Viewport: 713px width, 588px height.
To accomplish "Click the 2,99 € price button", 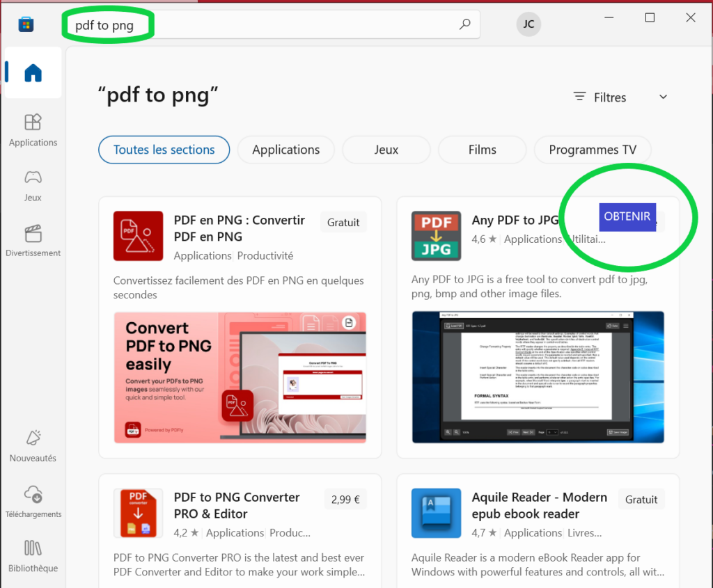I will pyautogui.click(x=345, y=500).
